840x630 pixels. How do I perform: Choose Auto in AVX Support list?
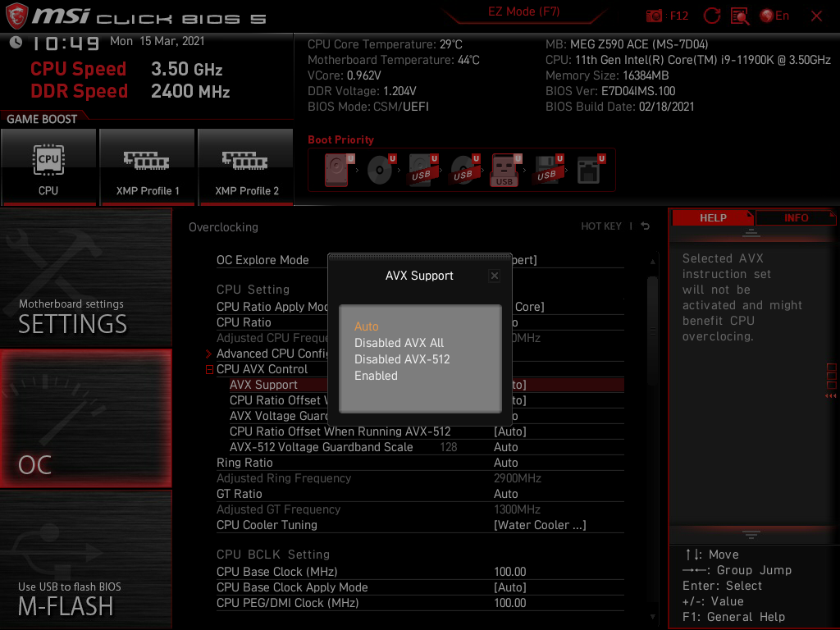coord(367,326)
